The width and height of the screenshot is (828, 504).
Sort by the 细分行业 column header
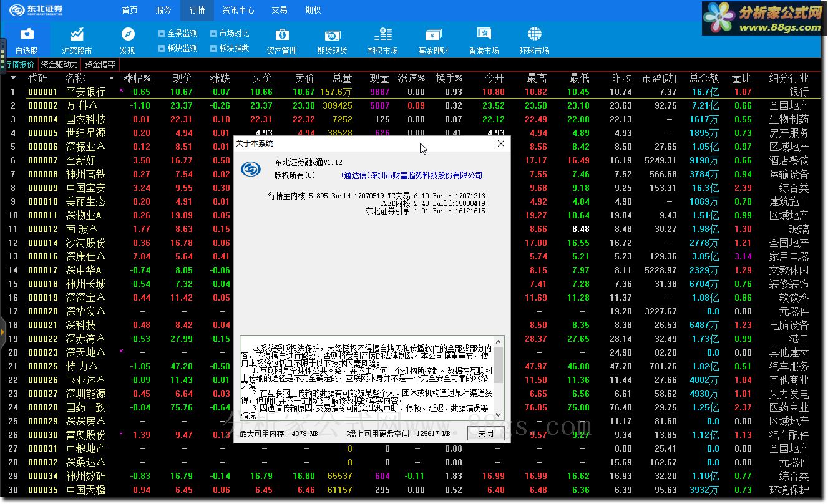789,78
